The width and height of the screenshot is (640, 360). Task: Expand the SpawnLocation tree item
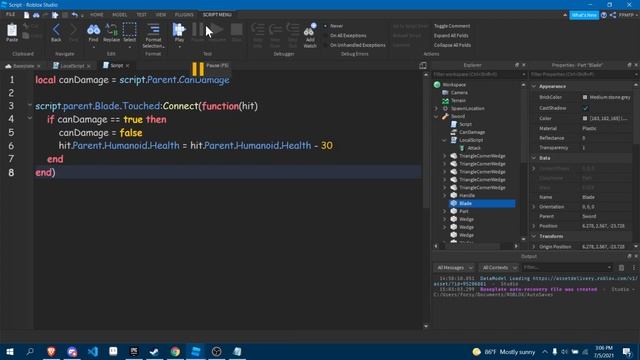[436, 109]
